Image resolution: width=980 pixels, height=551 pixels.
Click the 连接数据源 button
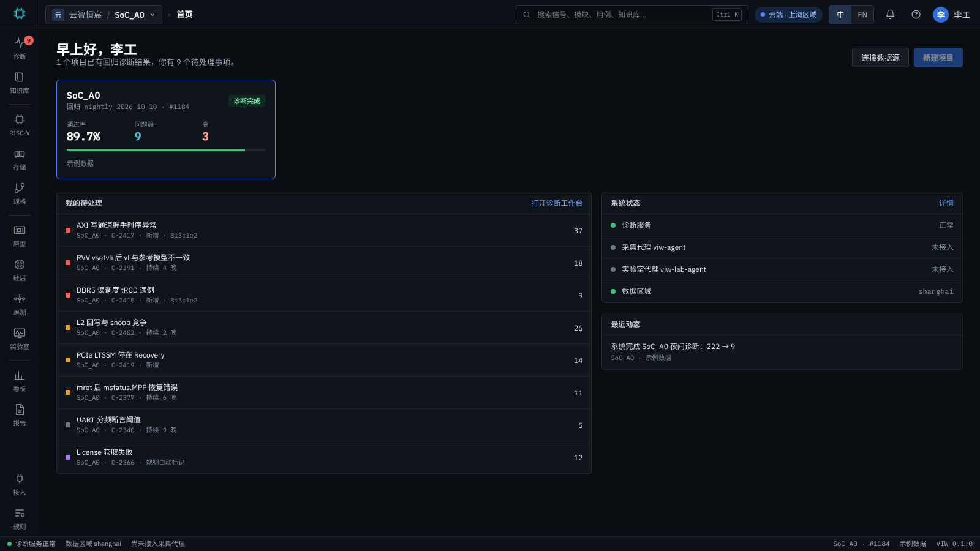tap(880, 58)
